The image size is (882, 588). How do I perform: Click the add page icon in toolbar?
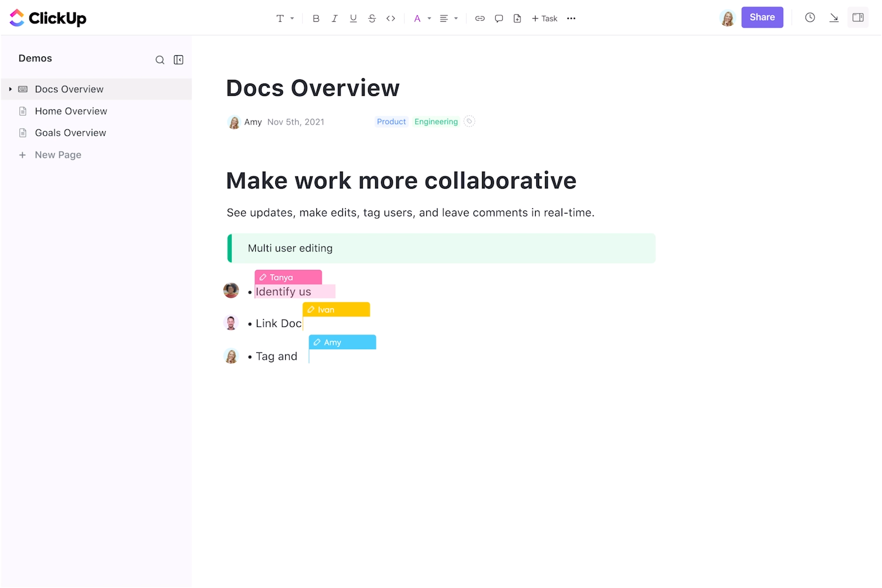[x=517, y=19]
